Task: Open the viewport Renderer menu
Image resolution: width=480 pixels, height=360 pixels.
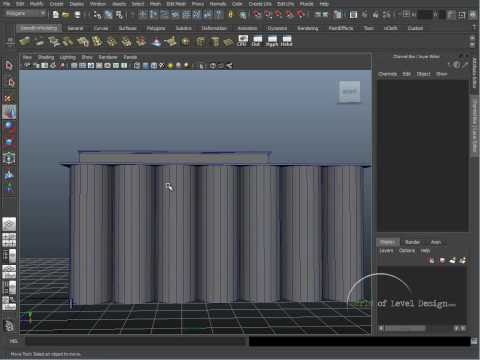Action: tap(108, 57)
